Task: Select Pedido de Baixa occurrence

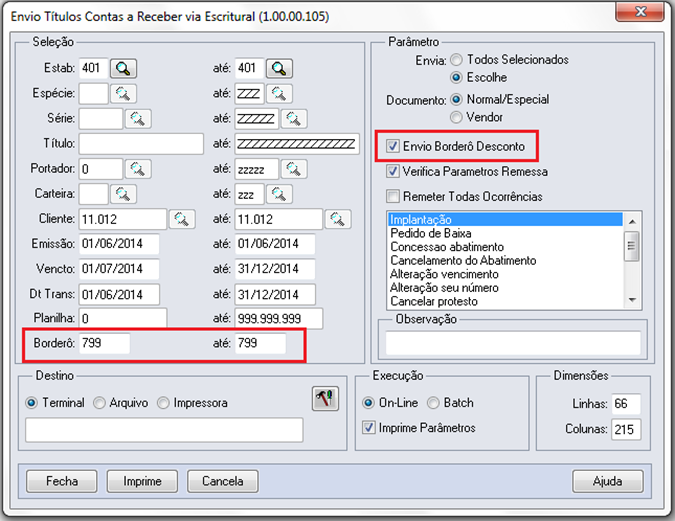Action: click(x=505, y=233)
